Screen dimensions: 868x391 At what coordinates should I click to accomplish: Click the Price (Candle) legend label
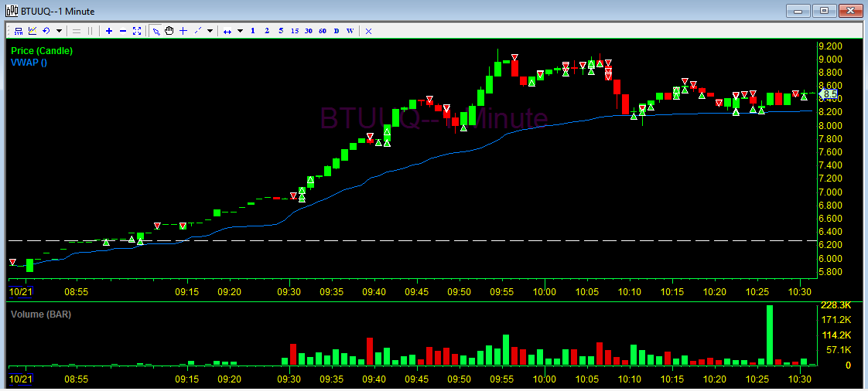[42, 51]
